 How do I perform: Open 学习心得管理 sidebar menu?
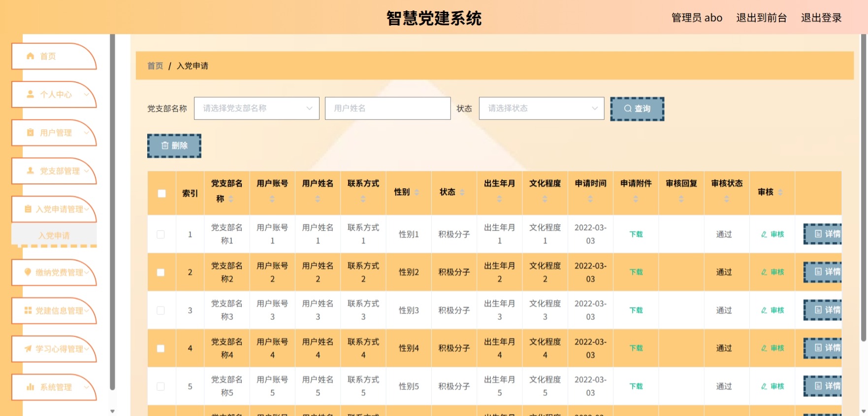point(54,349)
